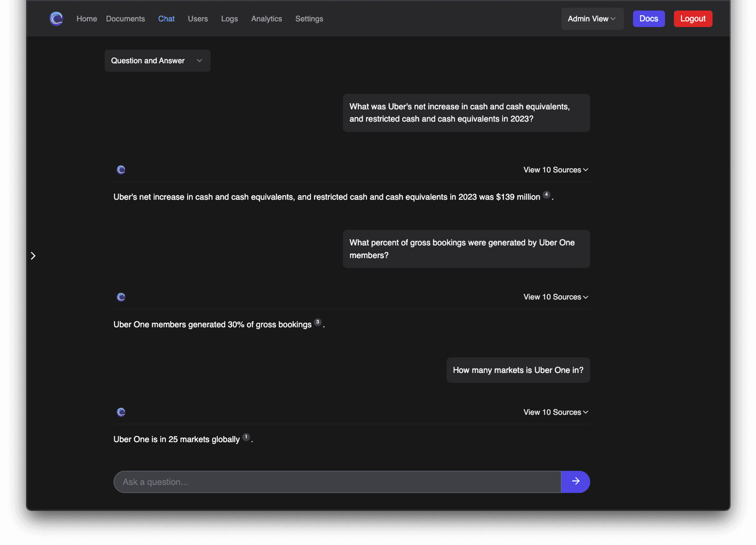Click the send arrow button
This screenshot has height=545, width=756.
[x=575, y=482]
